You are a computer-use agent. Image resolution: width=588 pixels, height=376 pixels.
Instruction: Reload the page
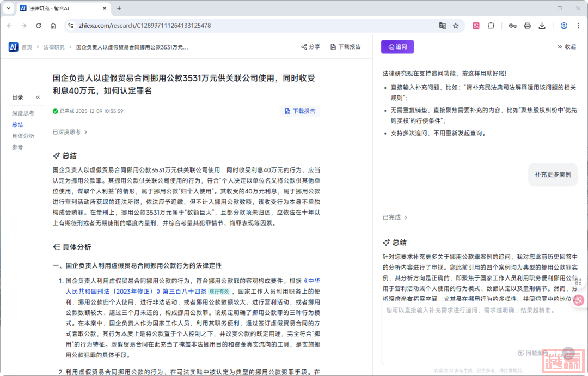pos(39,26)
